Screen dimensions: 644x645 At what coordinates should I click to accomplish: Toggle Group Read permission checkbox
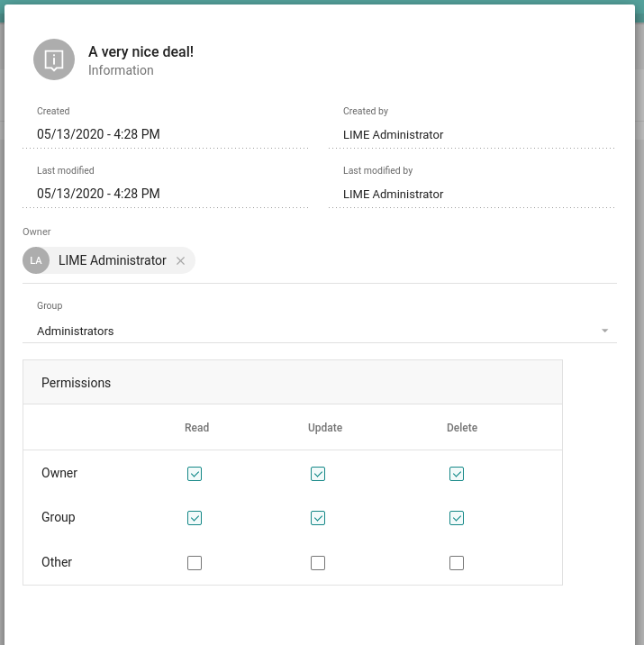195,518
